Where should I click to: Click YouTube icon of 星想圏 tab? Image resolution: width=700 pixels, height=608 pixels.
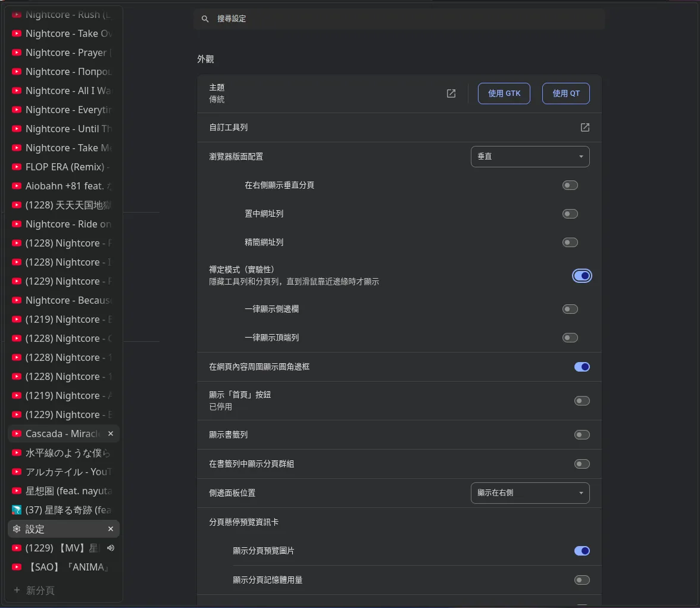[17, 491]
